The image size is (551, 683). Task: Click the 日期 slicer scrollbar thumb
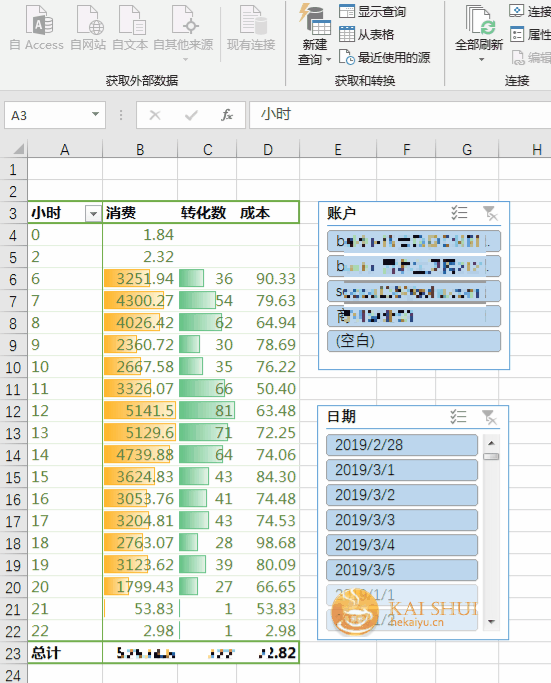tap(491, 456)
